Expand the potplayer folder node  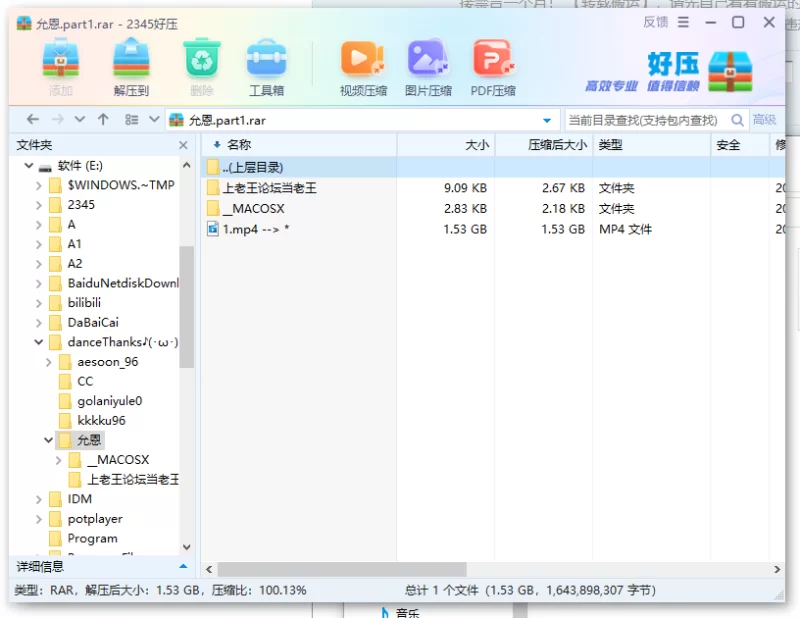[39, 520]
